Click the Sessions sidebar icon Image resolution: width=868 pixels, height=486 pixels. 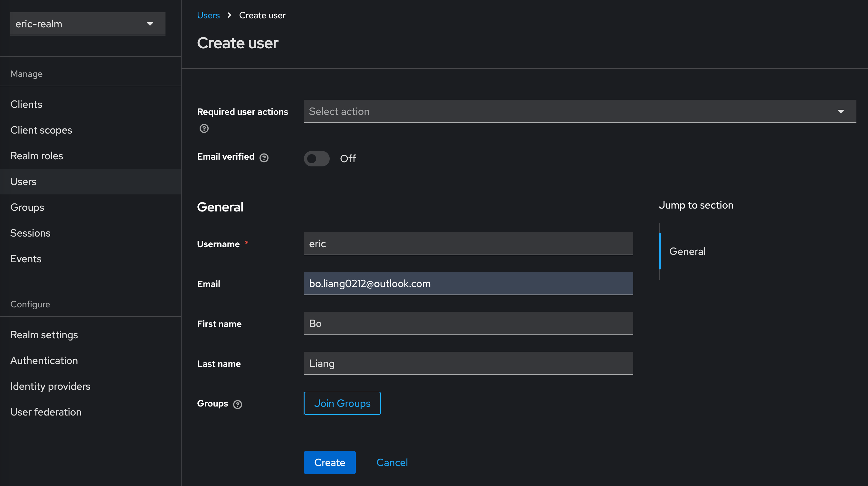[x=30, y=233]
